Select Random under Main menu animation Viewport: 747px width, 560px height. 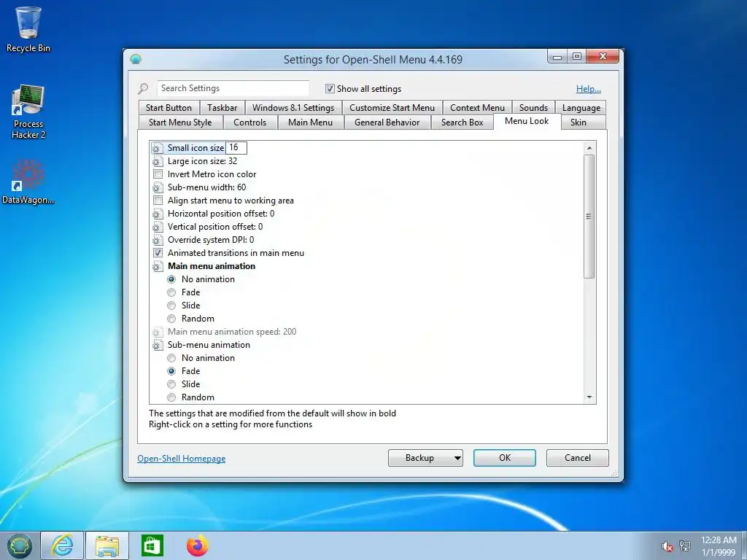[x=171, y=319]
